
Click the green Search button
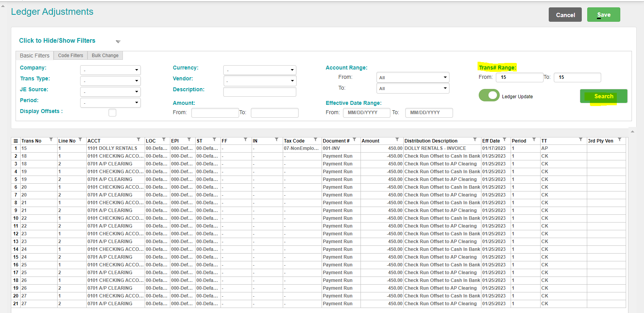click(603, 96)
